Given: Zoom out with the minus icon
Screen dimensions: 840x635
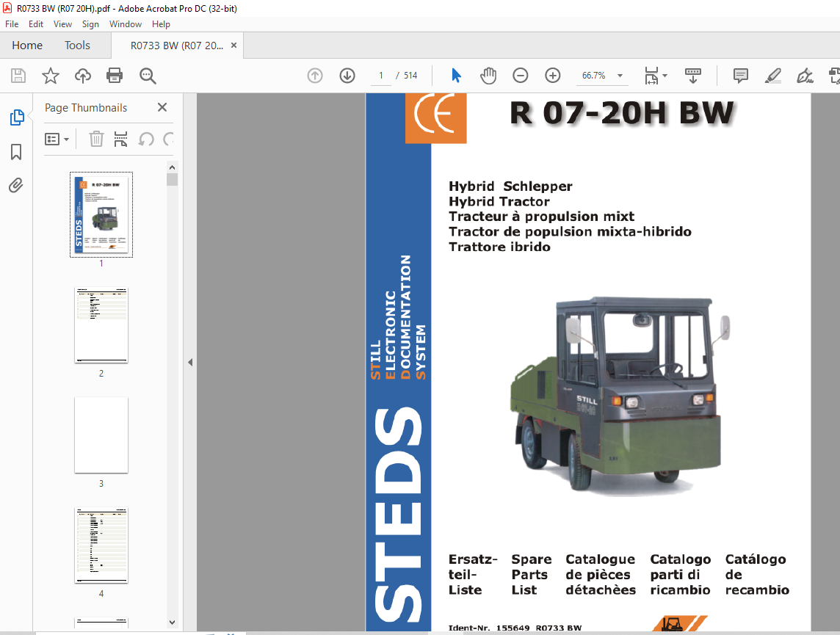Looking at the screenshot, I should pos(520,76).
